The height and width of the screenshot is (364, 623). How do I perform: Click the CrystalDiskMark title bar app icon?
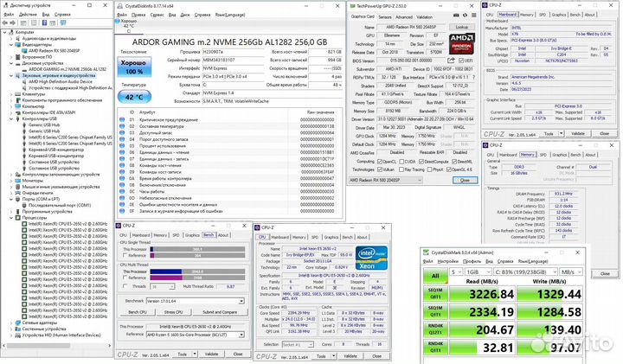[x=426, y=252]
